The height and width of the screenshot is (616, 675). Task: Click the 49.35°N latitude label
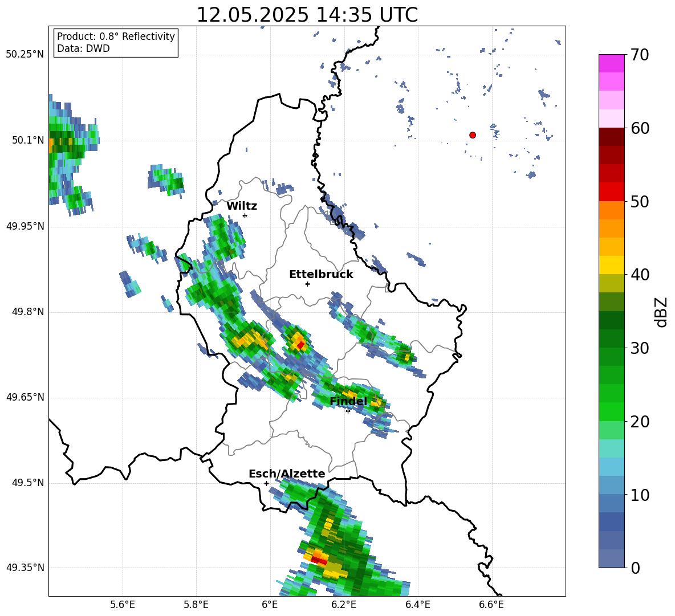pos(25,568)
